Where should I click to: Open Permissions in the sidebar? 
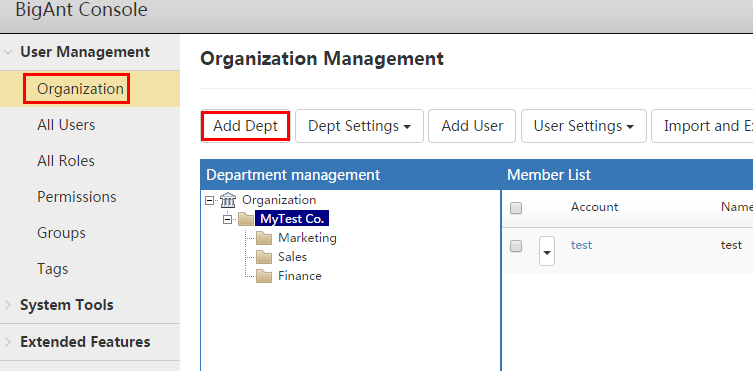point(77,197)
